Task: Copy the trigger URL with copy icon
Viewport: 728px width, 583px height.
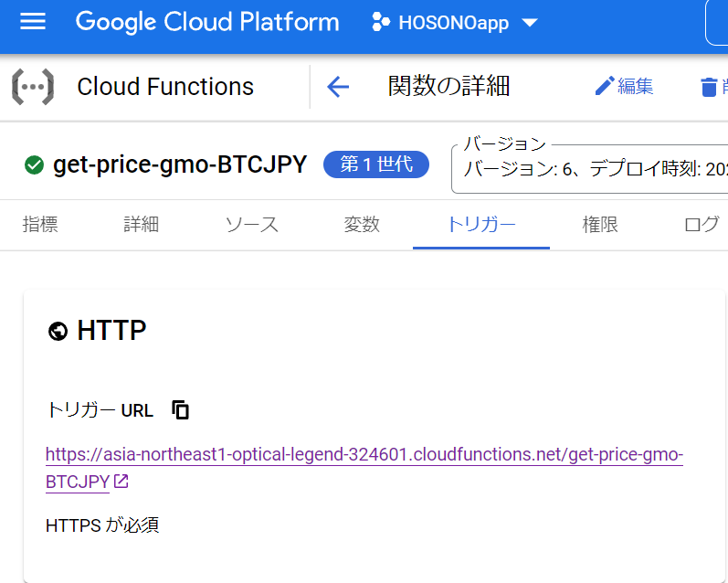Action: pos(180,410)
